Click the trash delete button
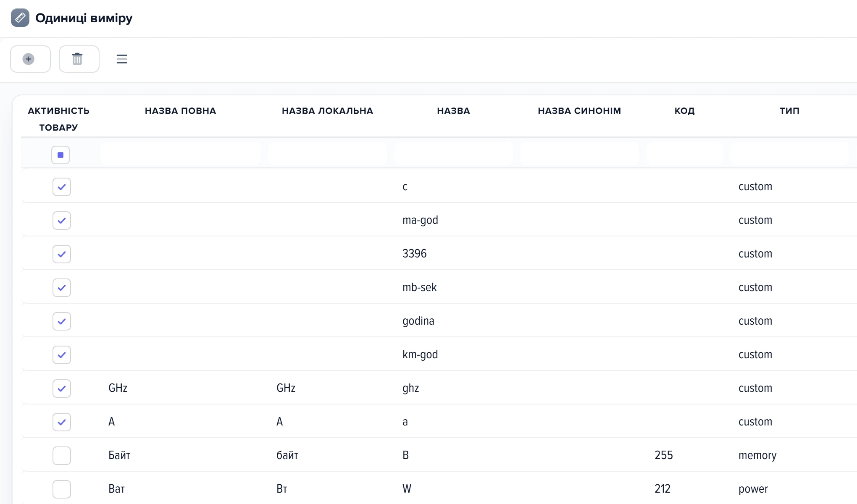 click(79, 59)
